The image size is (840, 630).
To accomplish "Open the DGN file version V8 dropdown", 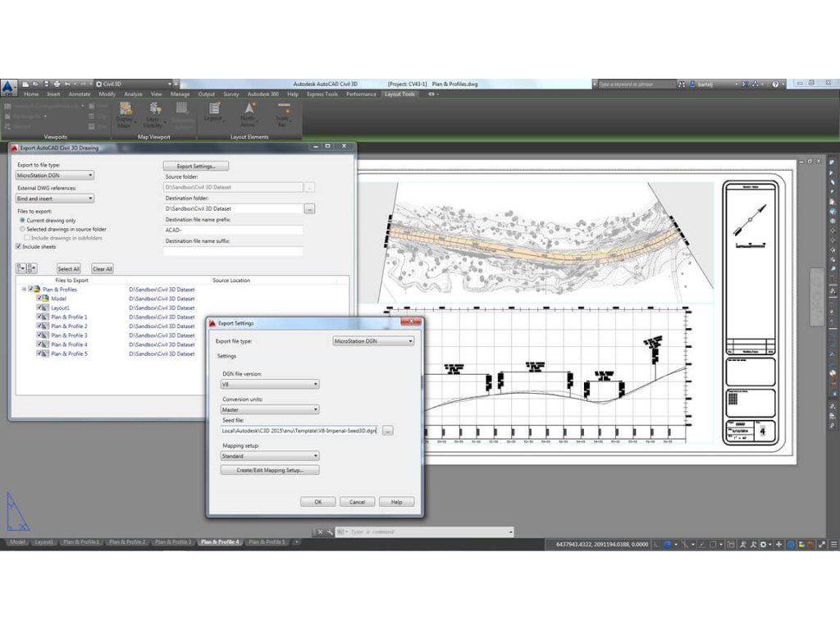I will pyautogui.click(x=270, y=384).
